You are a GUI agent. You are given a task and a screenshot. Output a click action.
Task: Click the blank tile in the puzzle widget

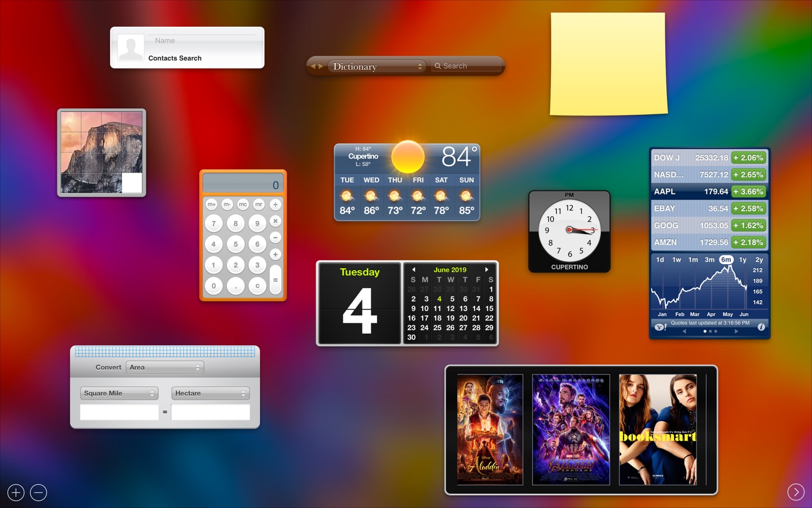(x=132, y=183)
